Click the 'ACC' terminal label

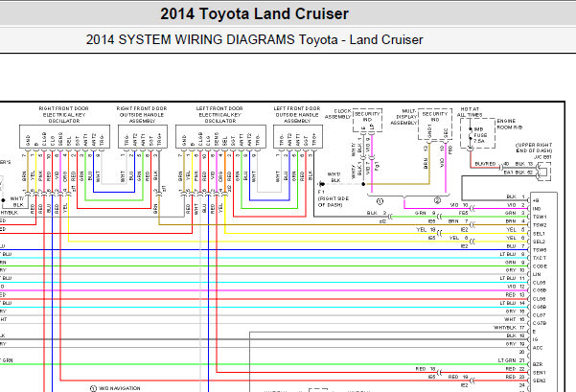point(538,348)
